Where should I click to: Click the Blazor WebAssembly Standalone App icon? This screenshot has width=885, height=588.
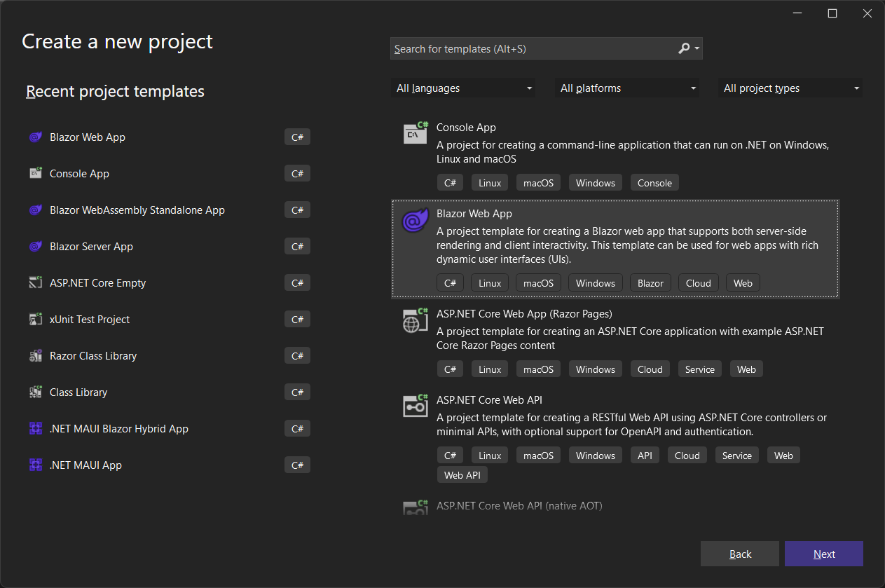click(36, 210)
